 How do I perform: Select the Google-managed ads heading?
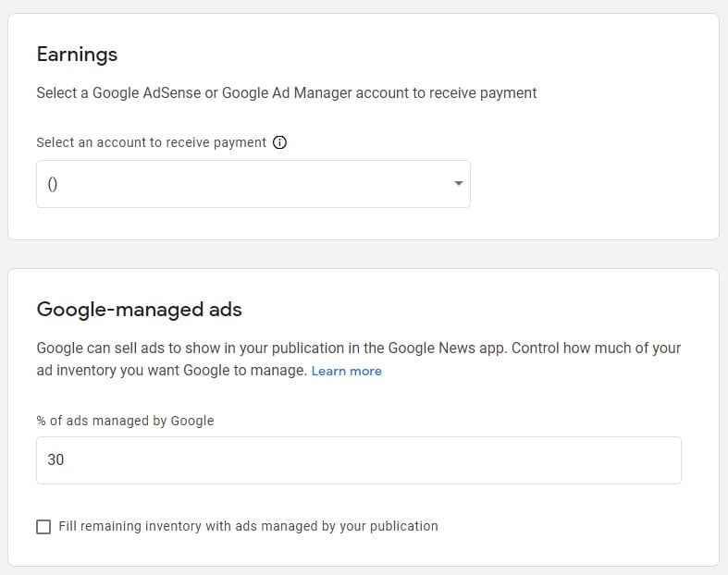[x=140, y=310]
